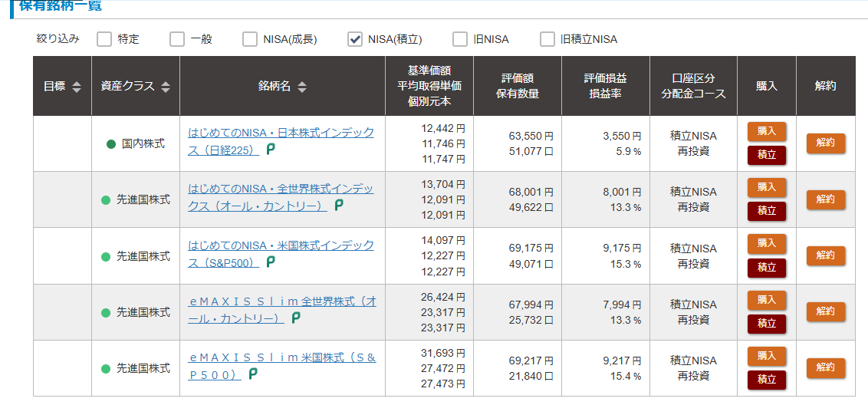
Task: Select the 63,550 円 valuation amount
Action: point(531,137)
